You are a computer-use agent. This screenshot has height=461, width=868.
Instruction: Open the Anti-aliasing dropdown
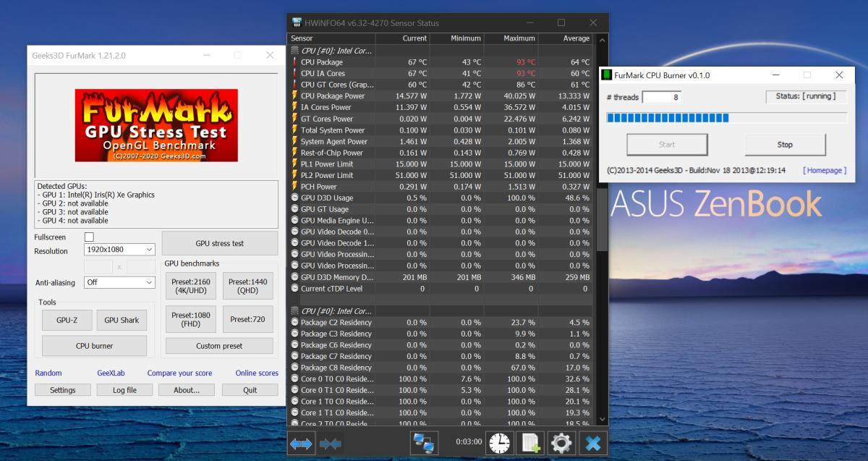pos(119,282)
